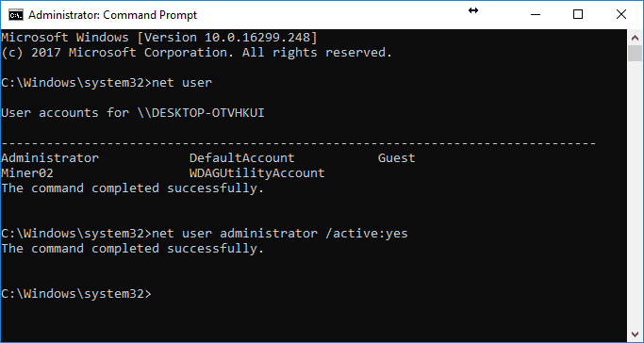Click the 'Guest' account name

[396, 158]
